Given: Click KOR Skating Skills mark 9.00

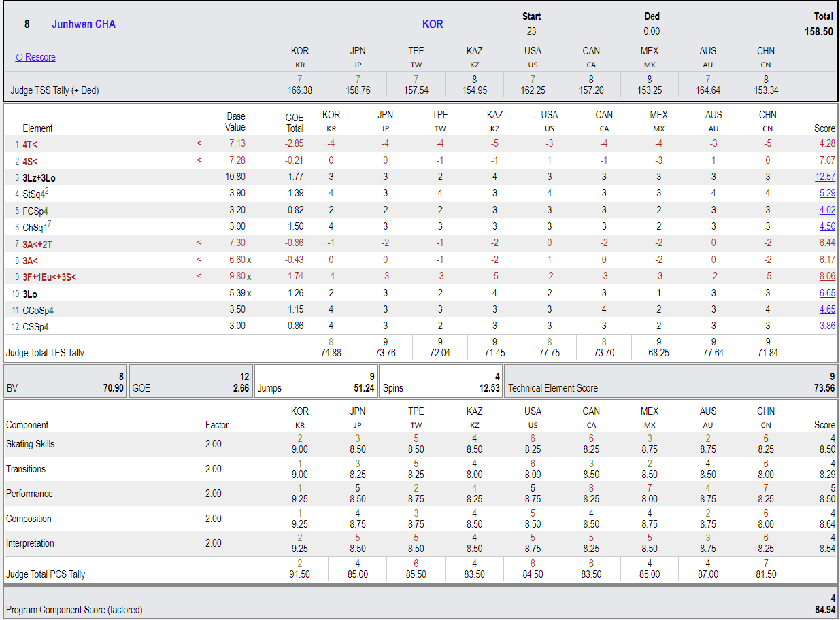Looking at the screenshot, I should click(299, 449).
